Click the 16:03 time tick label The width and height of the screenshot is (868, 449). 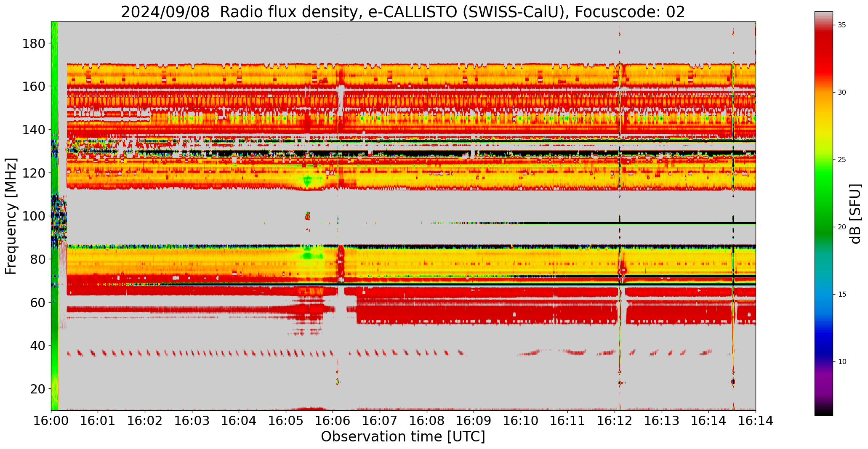[192, 421]
